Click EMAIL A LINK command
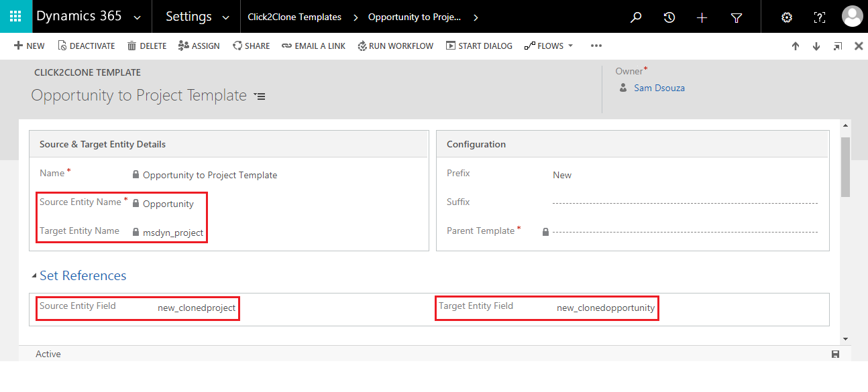Image resolution: width=868 pixels, height=392 pixels. point(314,46)
